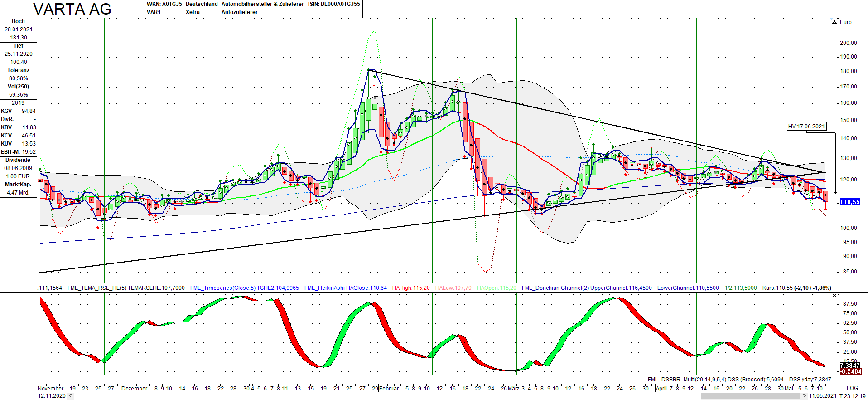The height and width of the screenshot is (400, 868).
Task: Click the Toleranz header
Action: coord(18,70)
